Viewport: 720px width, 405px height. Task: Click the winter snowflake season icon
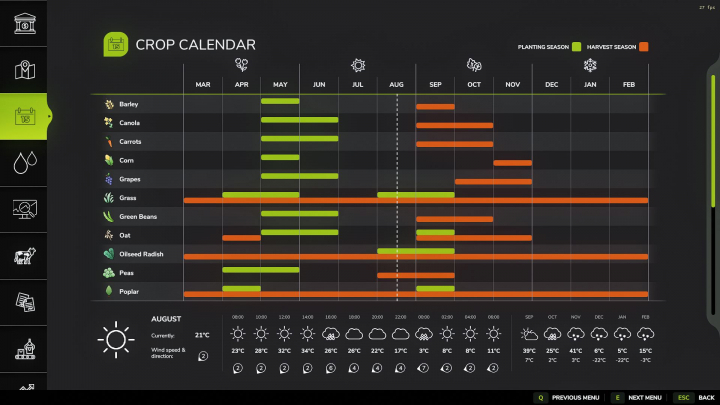[x=590, y=65]
